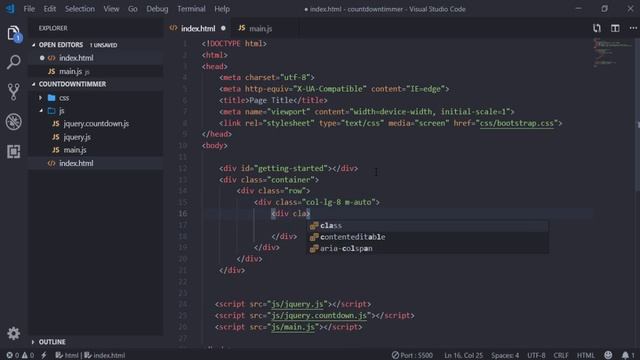Viewport: 640px width, 360px height.
Task: Click the Port : 5500 status item
Action: coord(412,355)
